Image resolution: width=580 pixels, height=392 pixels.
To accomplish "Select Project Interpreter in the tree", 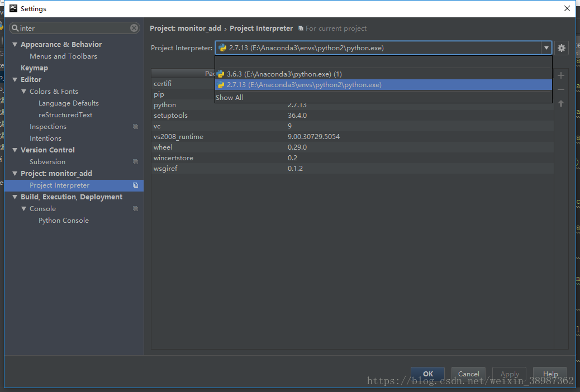I will click(74, 185).
